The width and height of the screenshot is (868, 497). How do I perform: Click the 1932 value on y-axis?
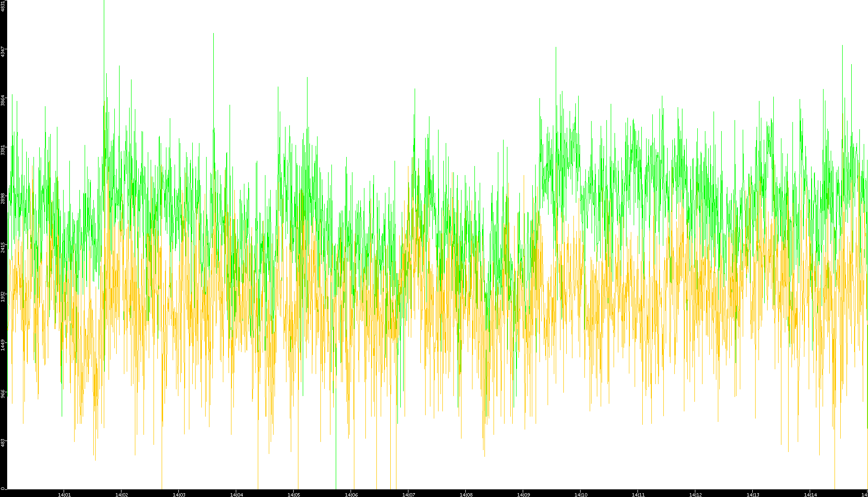coord(3,296)
